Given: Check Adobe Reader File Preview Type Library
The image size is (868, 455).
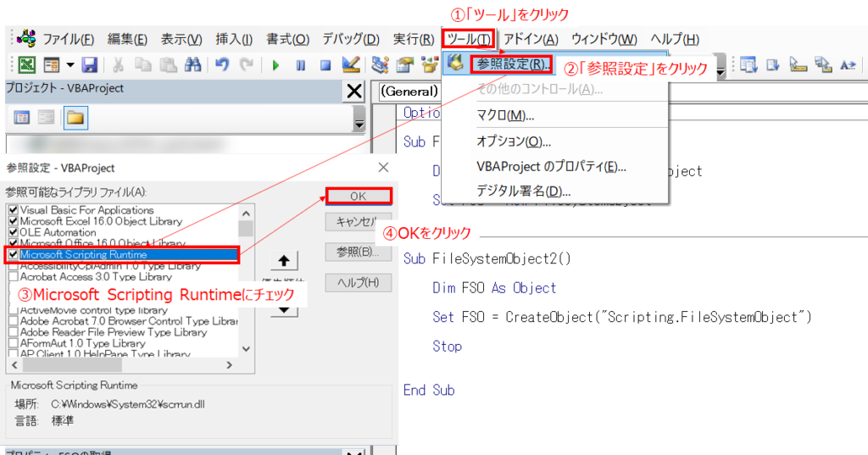Looking at the screenshot, I should (14, 332).
